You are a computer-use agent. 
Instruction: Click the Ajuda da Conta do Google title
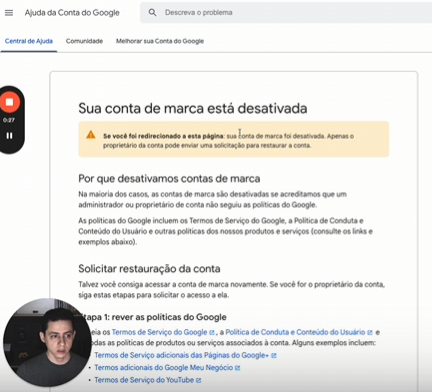72,13
